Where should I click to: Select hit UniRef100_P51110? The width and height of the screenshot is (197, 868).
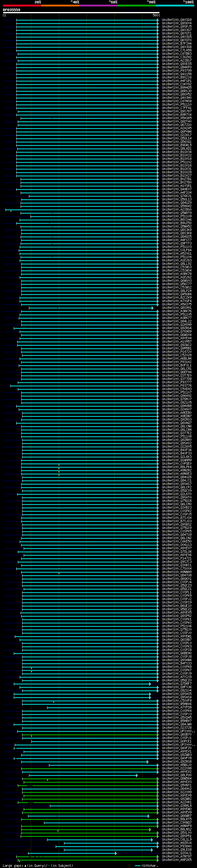point(177,104)
